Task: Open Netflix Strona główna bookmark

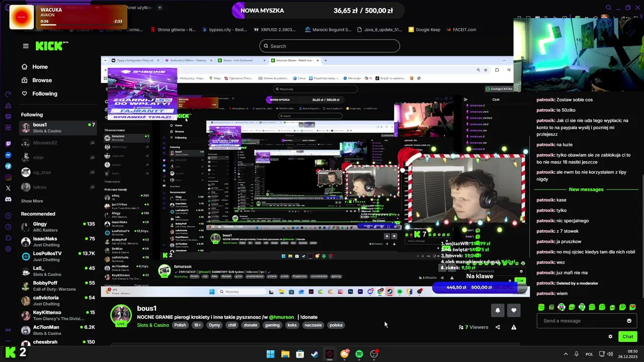Action: [x=173, y=30]
